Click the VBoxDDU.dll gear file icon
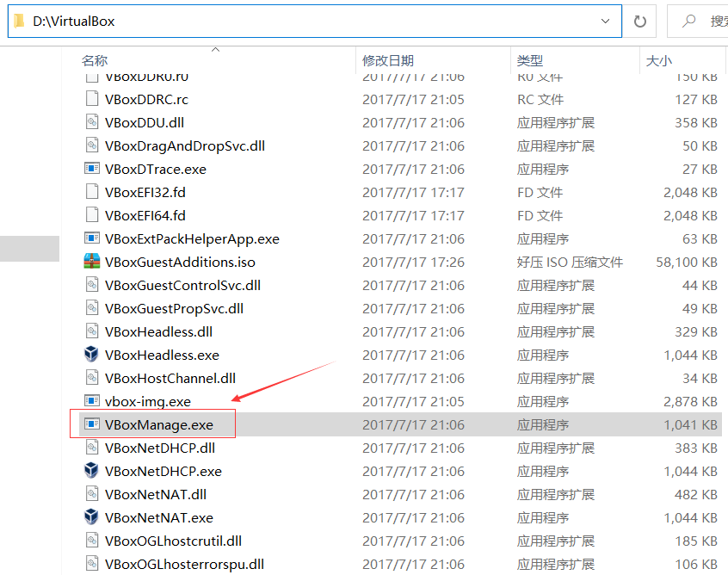 tap(92, 122)
